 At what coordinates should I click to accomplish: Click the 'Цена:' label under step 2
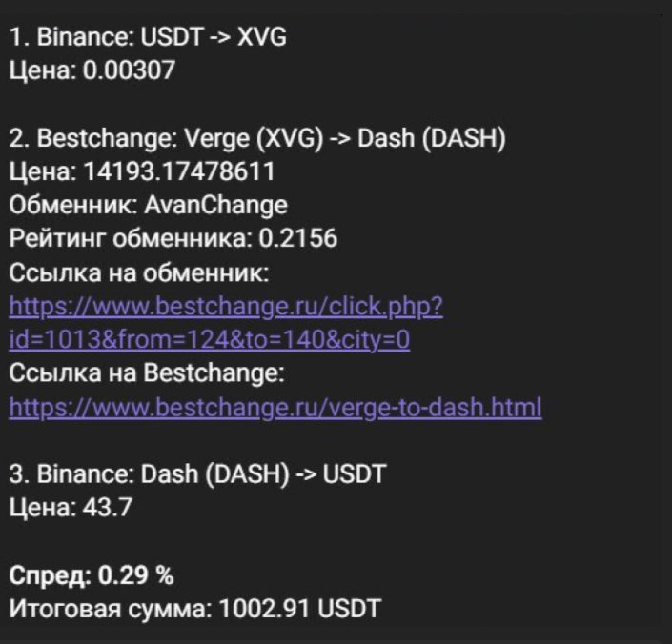pos(43,172)
